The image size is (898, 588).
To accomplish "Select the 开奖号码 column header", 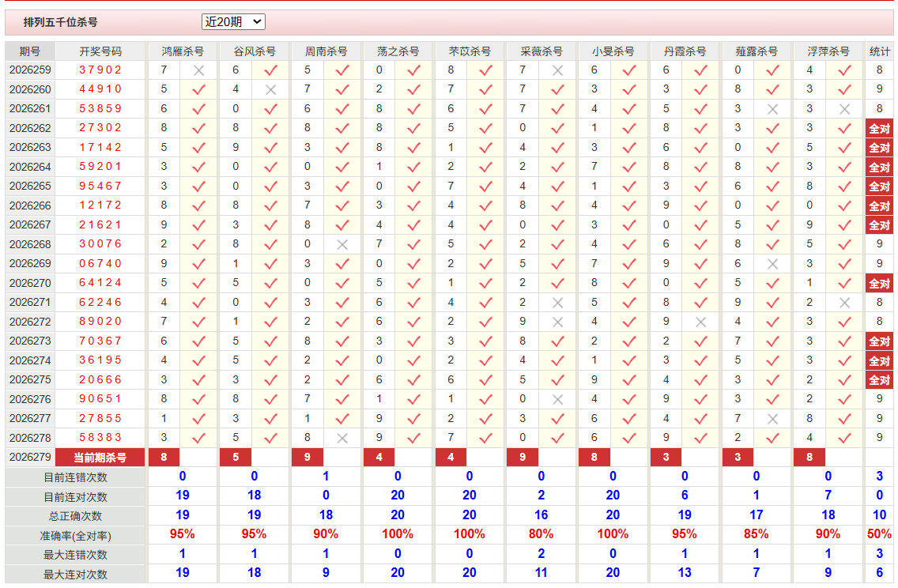I will tap(100, 51).
